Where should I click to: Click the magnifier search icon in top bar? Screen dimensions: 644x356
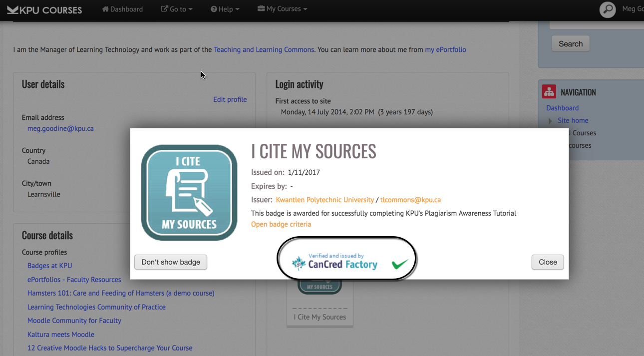tap(608, 9)
